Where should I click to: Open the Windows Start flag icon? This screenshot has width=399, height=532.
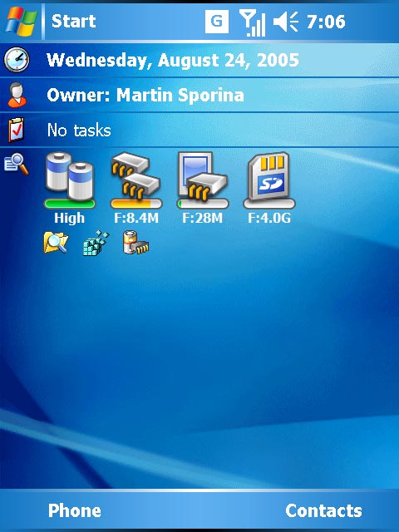click(21, 21)
